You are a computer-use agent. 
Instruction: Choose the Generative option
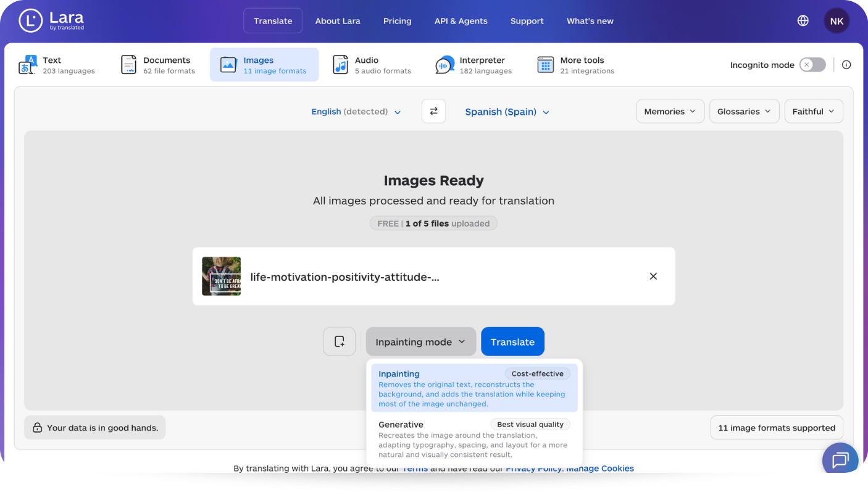[474, 438]
